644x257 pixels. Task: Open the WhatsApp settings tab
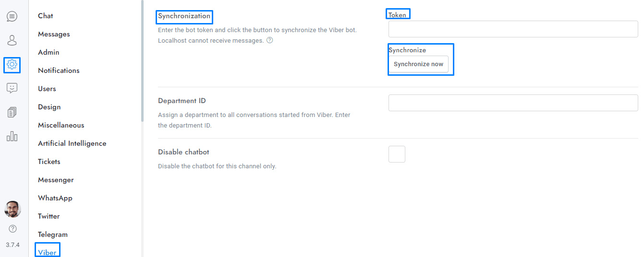(x=55, y=198)
